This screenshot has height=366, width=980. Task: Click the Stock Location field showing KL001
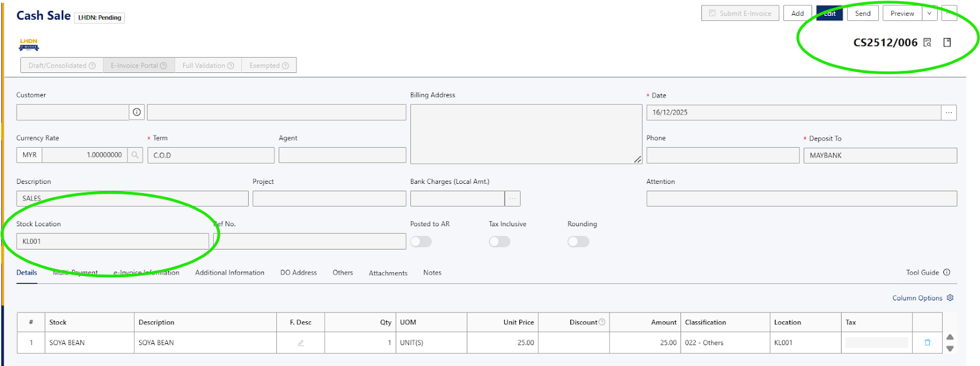coord(113,242)
